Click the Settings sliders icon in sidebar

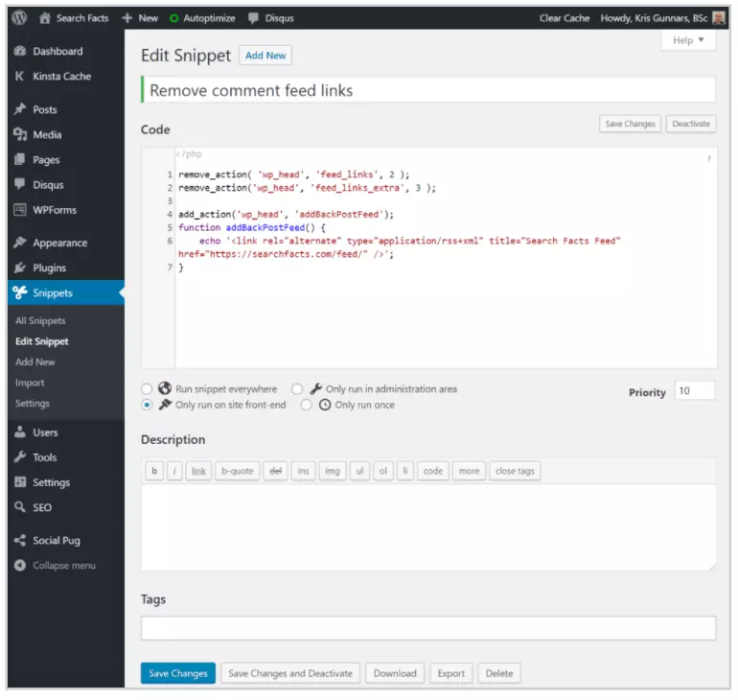tap(20, 481)
